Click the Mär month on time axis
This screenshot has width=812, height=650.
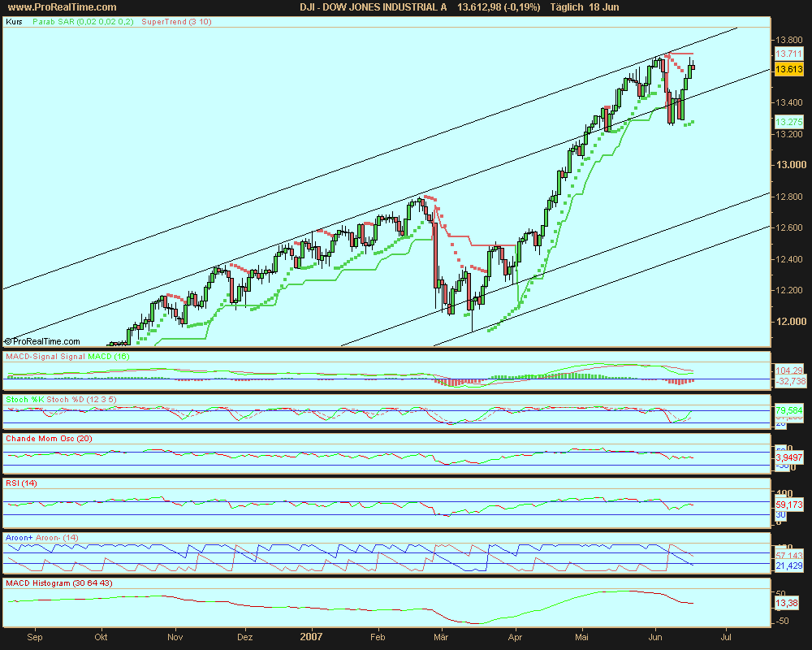coord(441,637)
